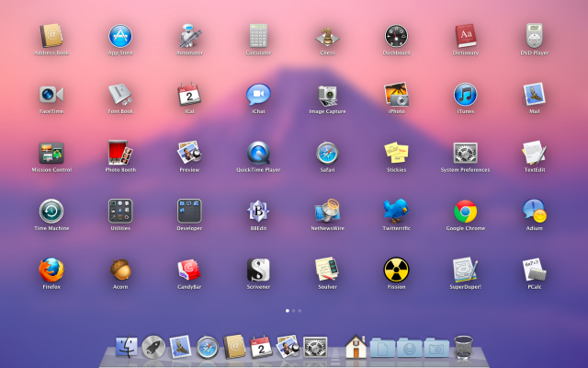Launch QuickTime Player
Image resolution: width=588 pixels, height=368 pixels.
coord(258,153)
